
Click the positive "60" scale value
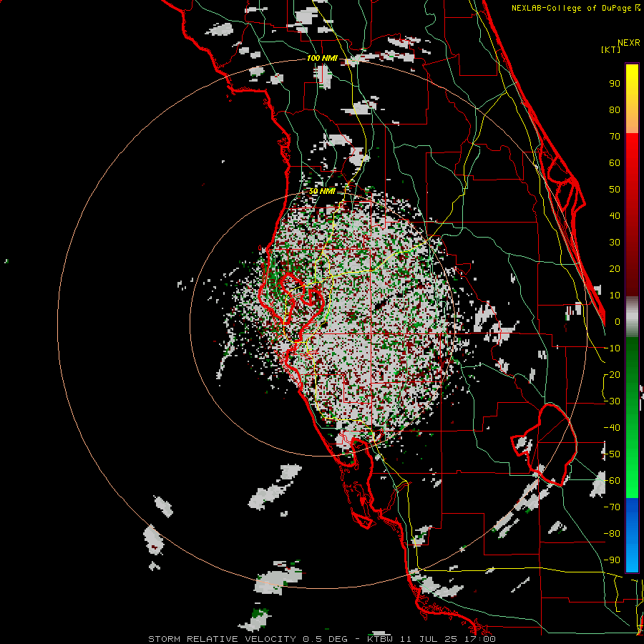(x=615, y=162)
